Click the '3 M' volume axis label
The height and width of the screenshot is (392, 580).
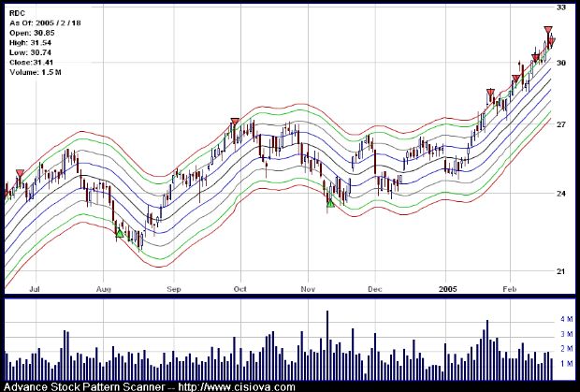pyautogui.click(x=567, y=334)
